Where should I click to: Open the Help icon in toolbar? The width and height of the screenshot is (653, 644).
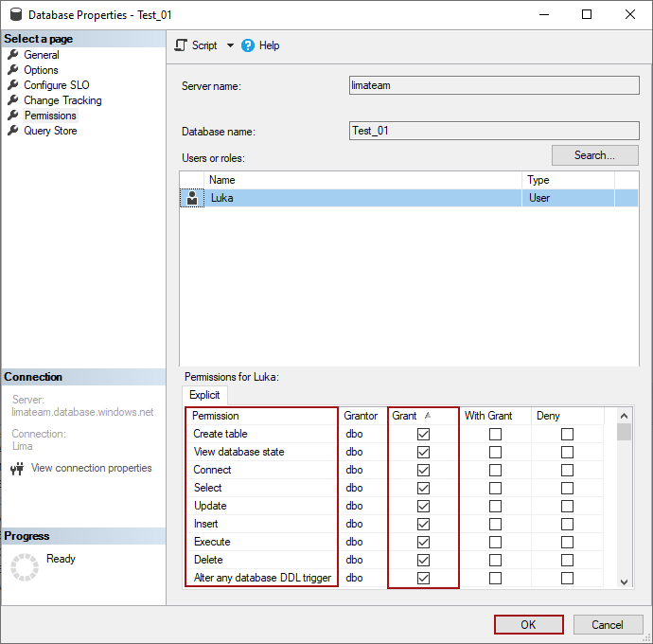(248, 45)
